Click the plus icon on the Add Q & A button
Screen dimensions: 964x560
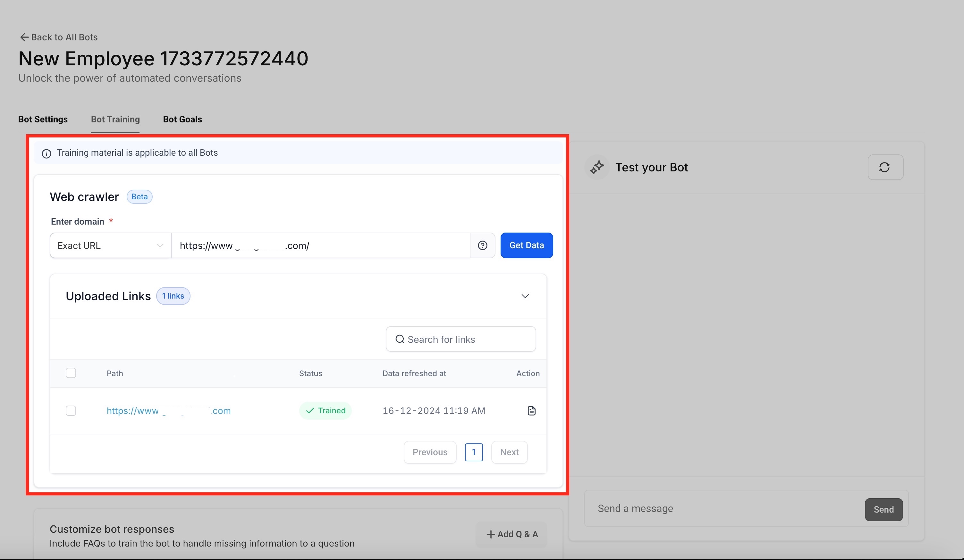[491, 534]
